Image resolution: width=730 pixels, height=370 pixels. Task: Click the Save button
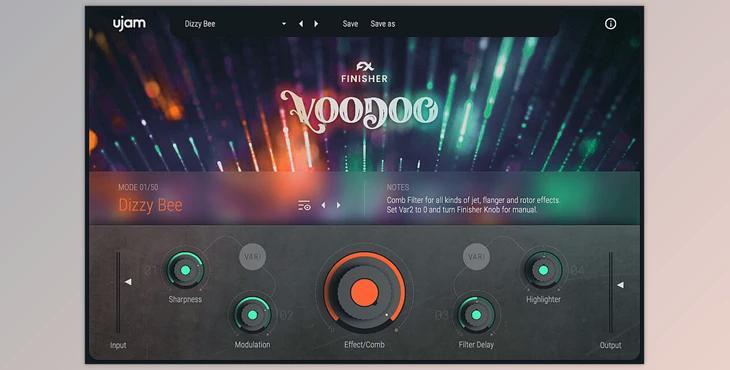350,24
